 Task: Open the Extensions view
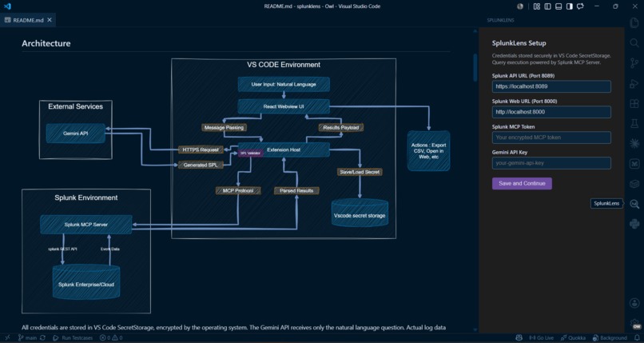[634, 103]
